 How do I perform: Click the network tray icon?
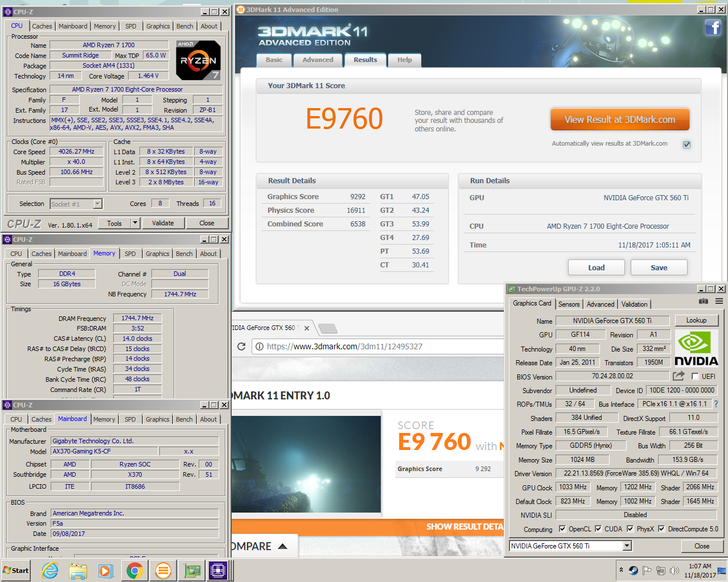pyautogui.click(x=661, y=570)
